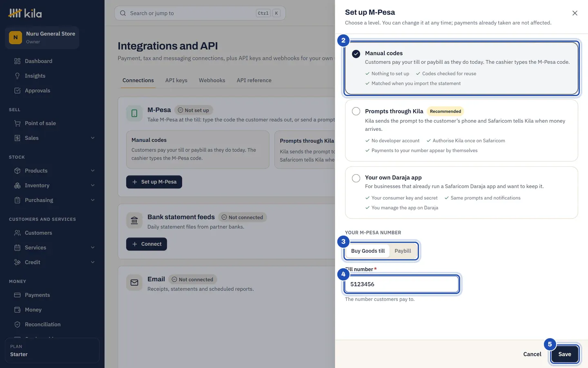Switch to the Connections tab

point(138,81)
